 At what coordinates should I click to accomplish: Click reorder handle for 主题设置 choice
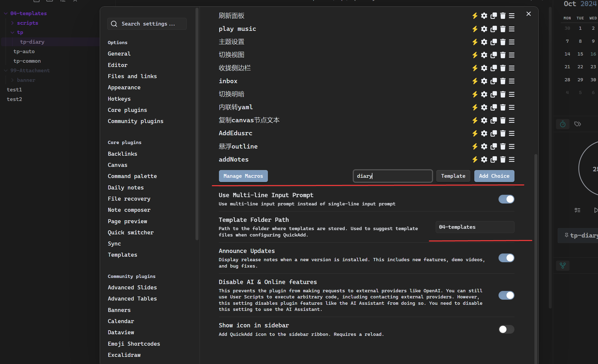pos(512,42)
